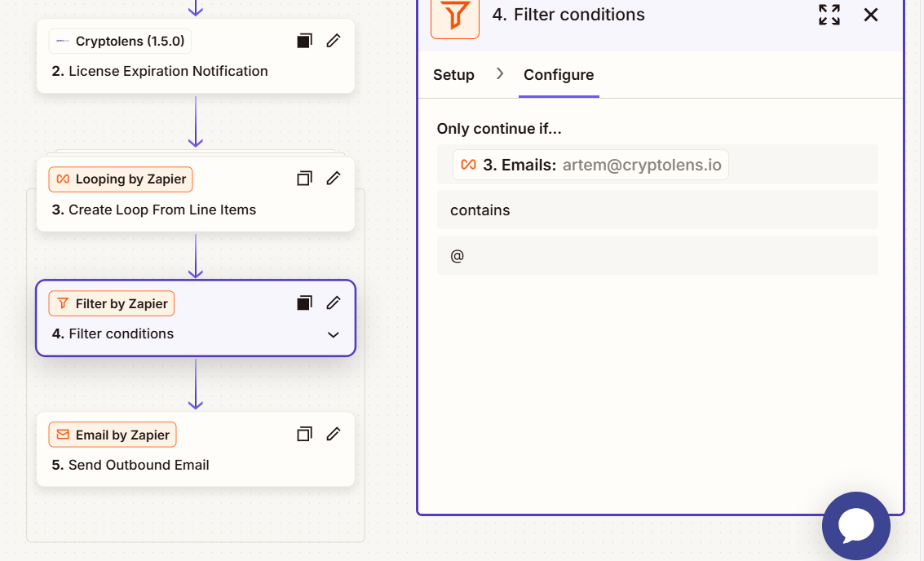Click the note icon on Email by Zapier step
Viewport: 924px width, 561px height.
pos(304,435)
